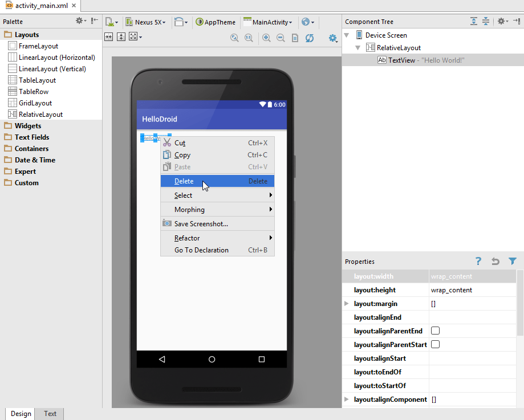
Task: Select LinearLayout (Vertical) in Palette
Action: (x=51, y=69)
